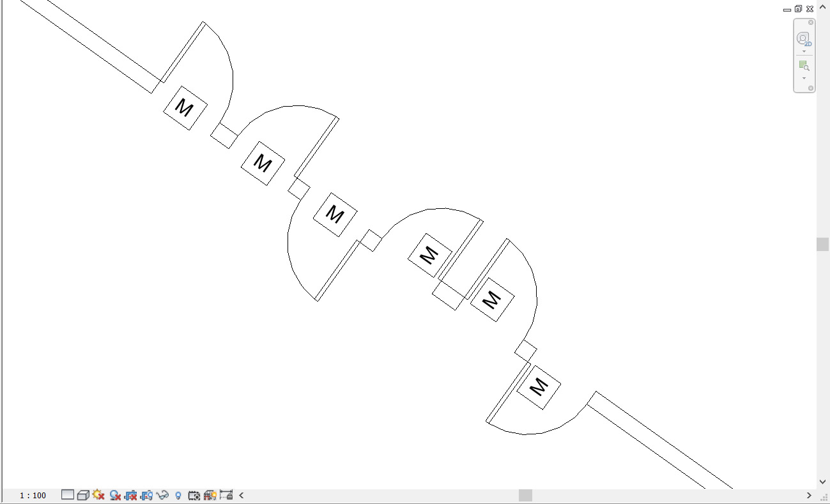830x504 pixels.
Task: Open the 2D SteeringWheel in navigation bar
Action: tap(804, 38)
